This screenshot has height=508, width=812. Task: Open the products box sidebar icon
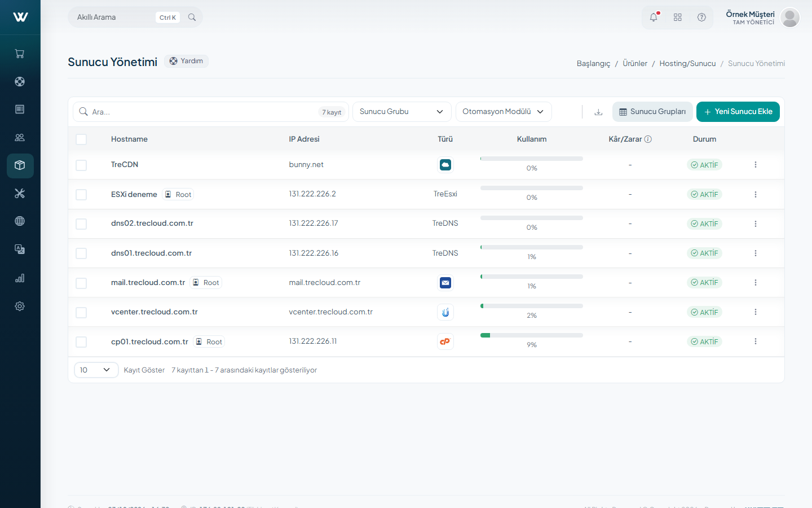click(x=20, y=165)
